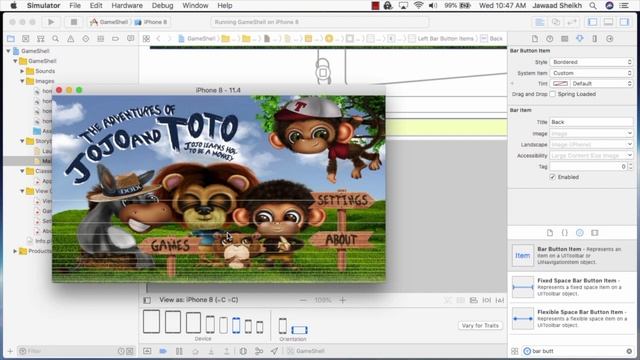
Task: Deactivate breakpoints in the debug bar
Action: click(163, 351)
